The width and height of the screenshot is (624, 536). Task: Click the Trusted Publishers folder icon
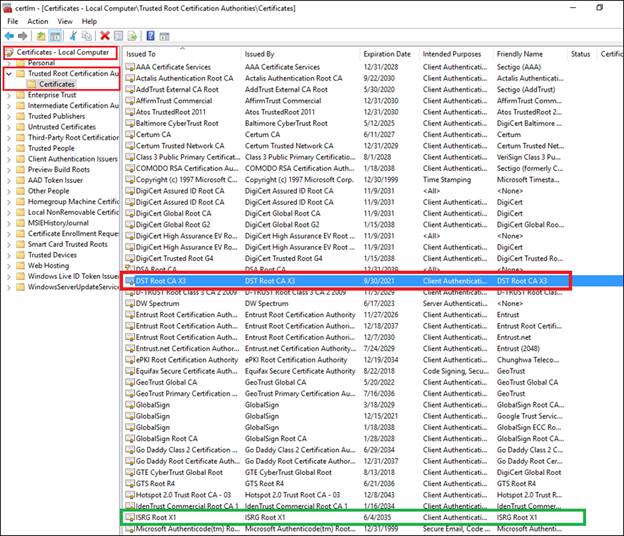tap(20, 116)
